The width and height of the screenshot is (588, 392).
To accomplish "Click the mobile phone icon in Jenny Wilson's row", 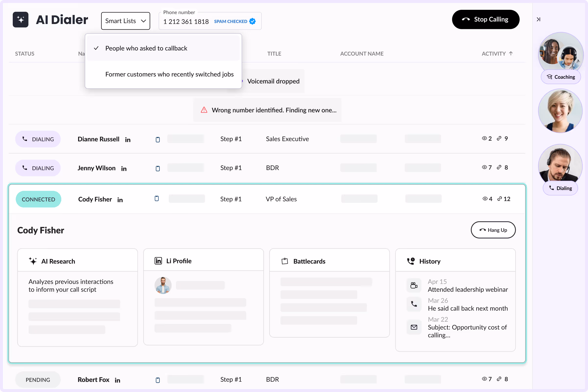I will pos(158,168).
